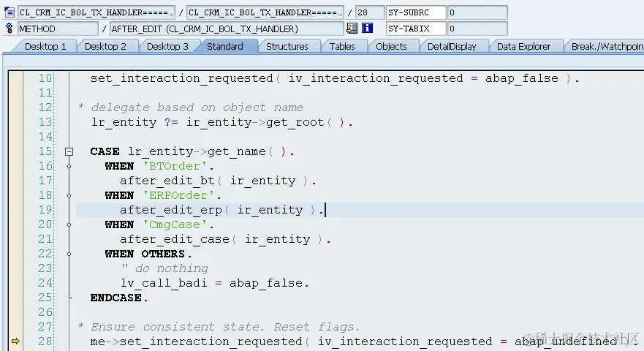Viewport: 644px width, 351px height.
Task: Click line number 10 in the gutter
Action: pyautogui.click(x=45, y=78)
